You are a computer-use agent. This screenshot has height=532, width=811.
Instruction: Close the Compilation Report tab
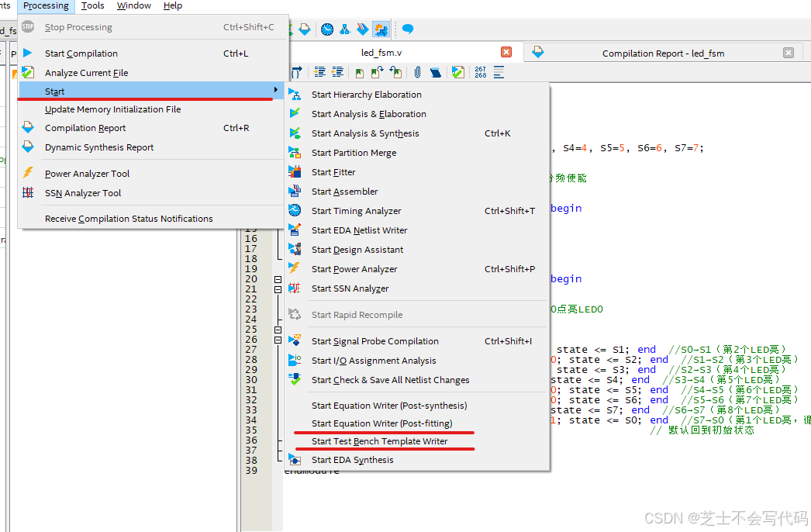pos(789,52)
